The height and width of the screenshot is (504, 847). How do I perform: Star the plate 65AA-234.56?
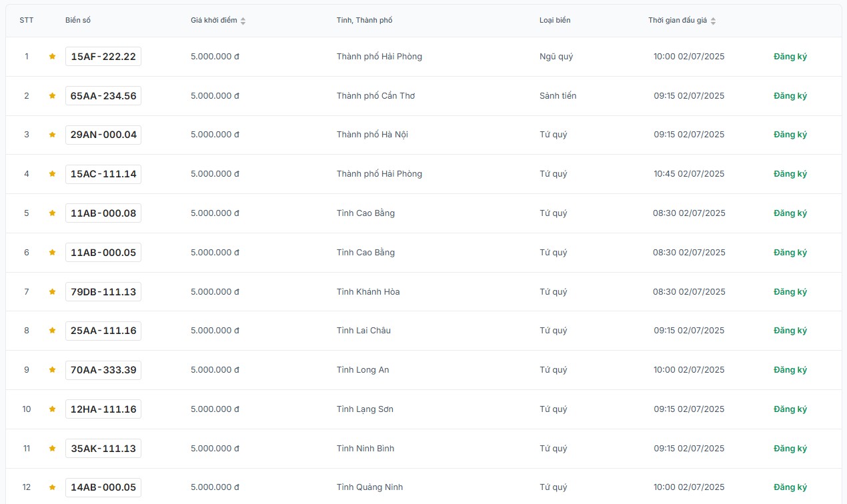[52, 96]
